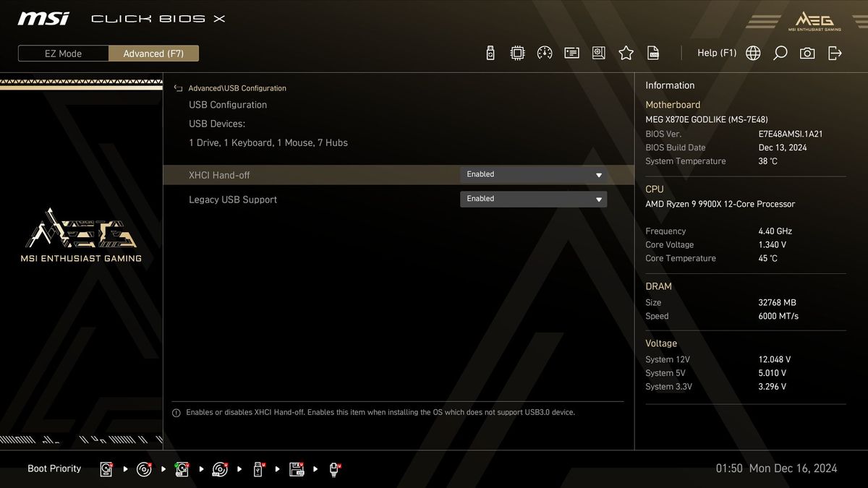Image resolution: width=868 pixels, height=488 pixels.
Task: Click Core Temperature 45 °C value
Action: pyautogui.click(x=768, y=259)
